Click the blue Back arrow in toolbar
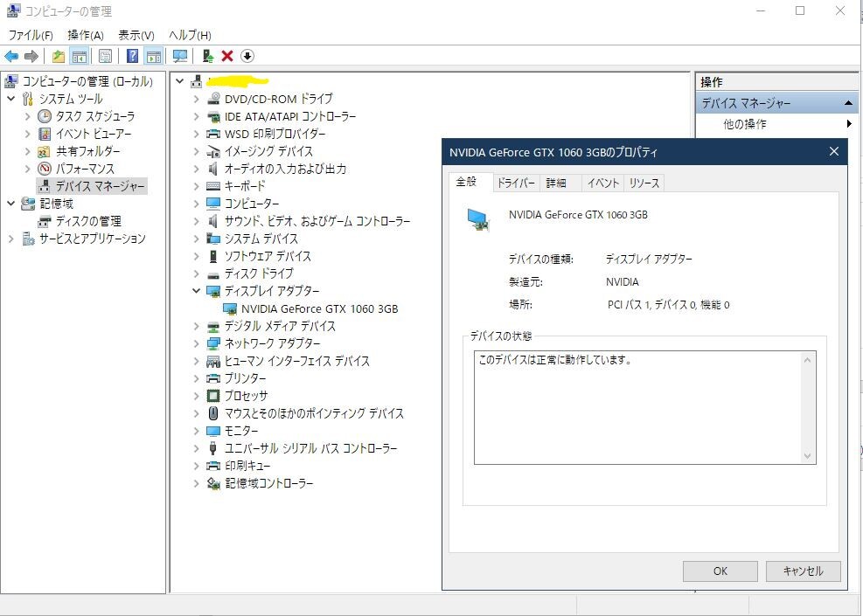 12,57
